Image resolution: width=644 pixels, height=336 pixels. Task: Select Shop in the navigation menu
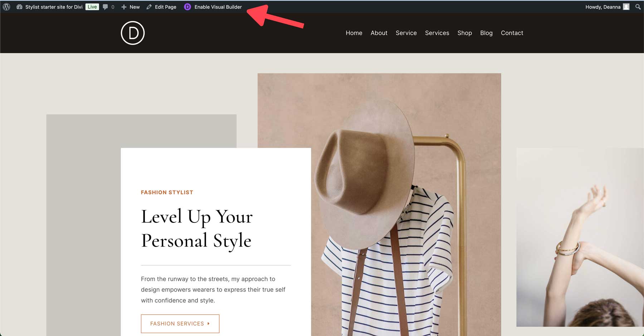click(464, 33)
